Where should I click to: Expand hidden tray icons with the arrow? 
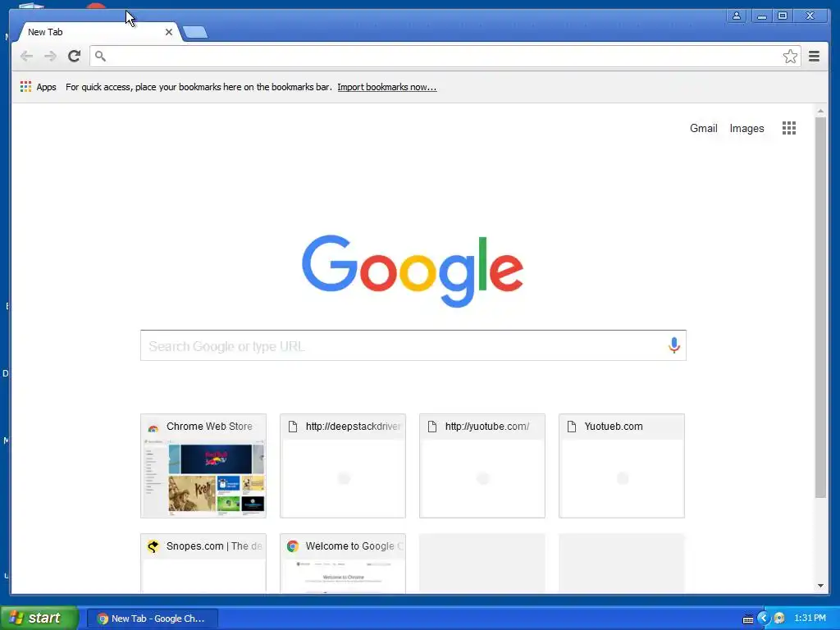764,619
